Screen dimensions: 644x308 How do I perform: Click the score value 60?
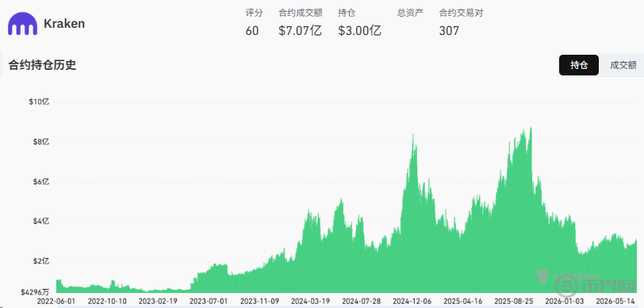coord(252,31)
